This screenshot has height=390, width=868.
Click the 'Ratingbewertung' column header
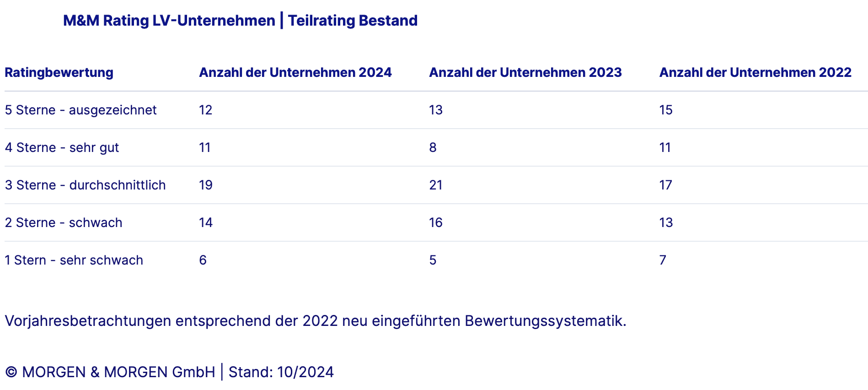click(59, 72)
